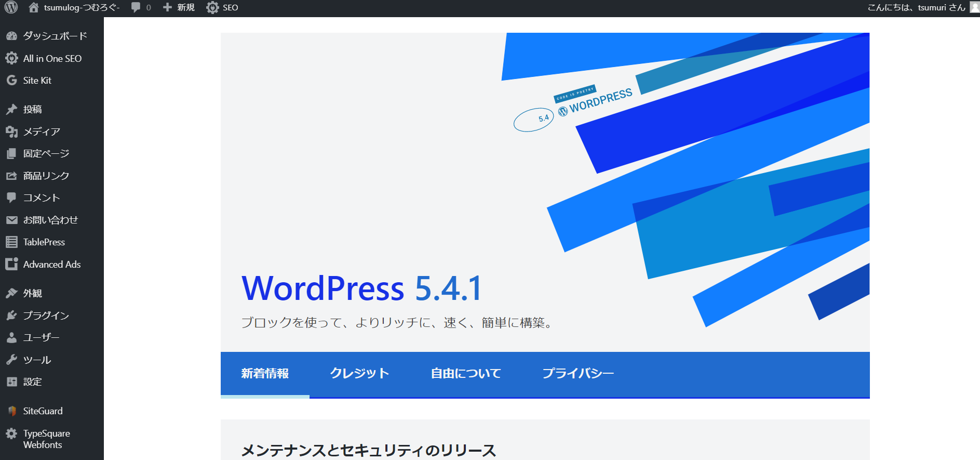Click the ブロックを使って tagline text
This screenshot has width=980, height=460.
(398, 323)
